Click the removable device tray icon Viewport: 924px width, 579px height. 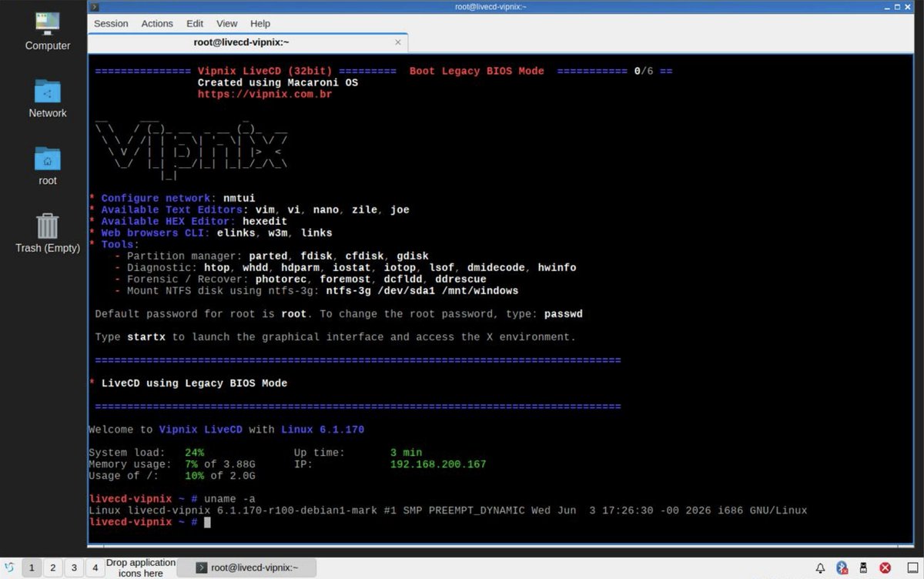click(863, 568)
